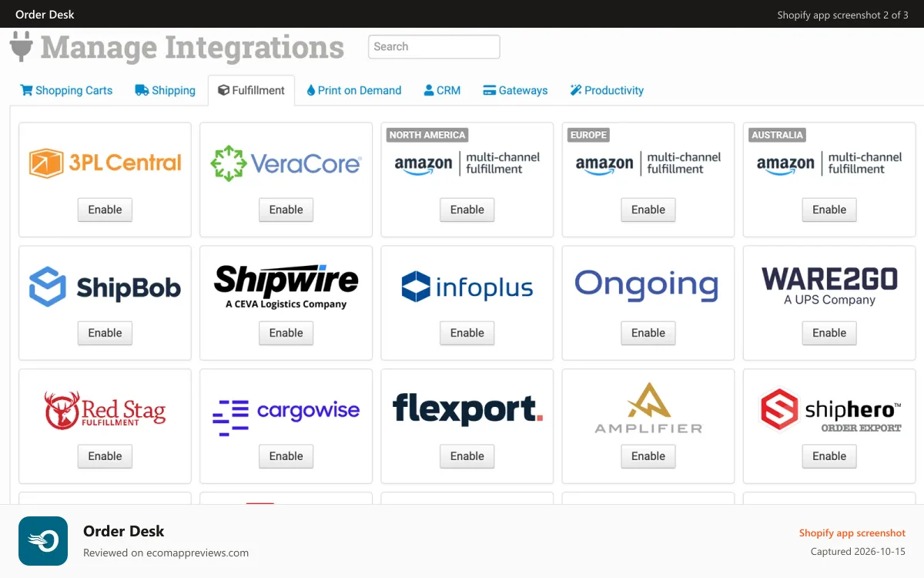Viewport: 924px width, 578px height.
Task: Click 'Shopify app screenshot 2 of 3' text
Action: [x=842, y=15]
